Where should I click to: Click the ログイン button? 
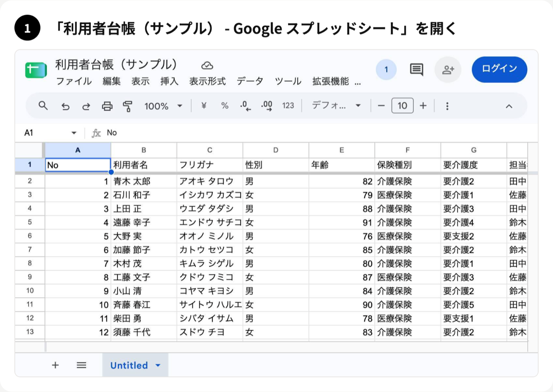tap(500, 70)
